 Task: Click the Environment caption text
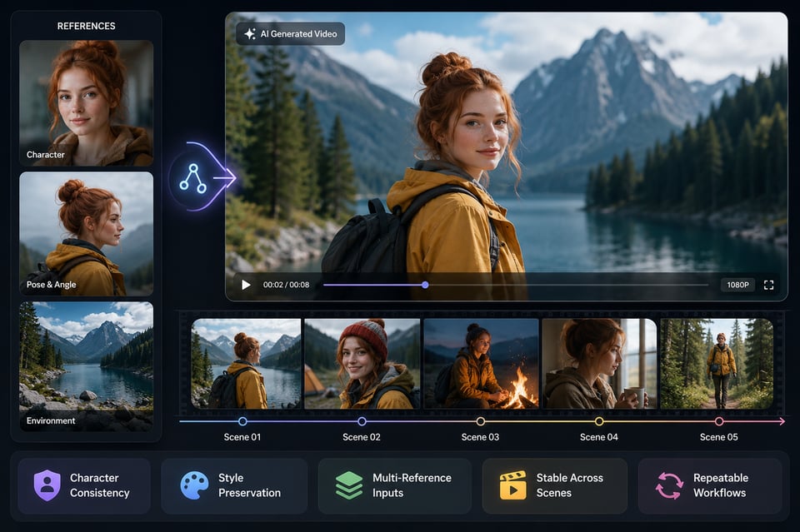click(x=51, y=421)
